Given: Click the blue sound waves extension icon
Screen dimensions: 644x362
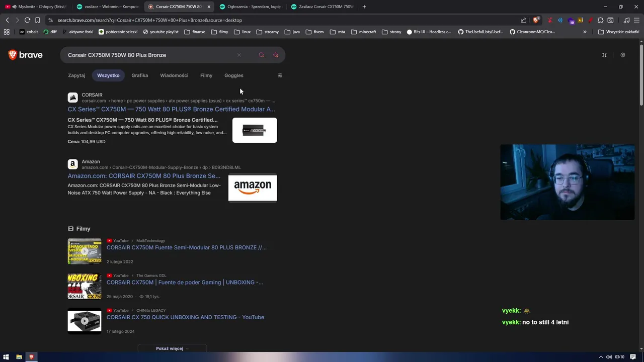Looking at the screenshot, I should coord(560,20).
